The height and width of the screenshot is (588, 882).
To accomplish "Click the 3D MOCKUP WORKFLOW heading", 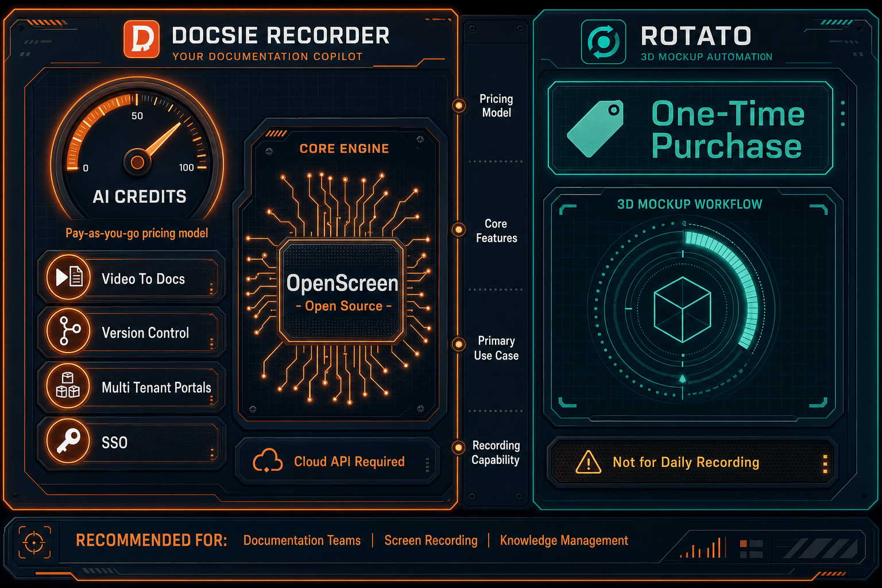I will tap(690, 204).
